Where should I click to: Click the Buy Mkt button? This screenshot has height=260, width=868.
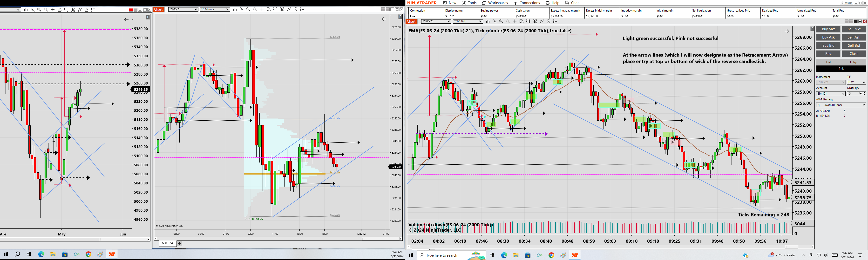(x=828, y=29)
